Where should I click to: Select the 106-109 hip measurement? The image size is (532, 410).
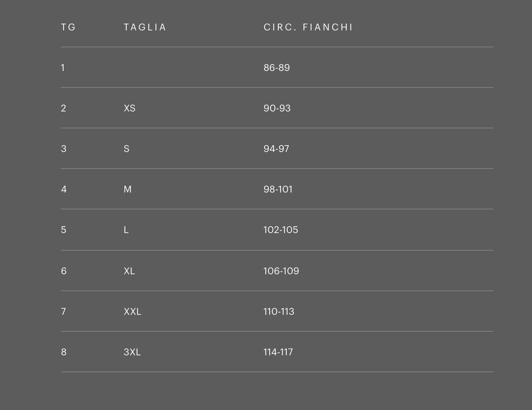click(x=281, y=271)
